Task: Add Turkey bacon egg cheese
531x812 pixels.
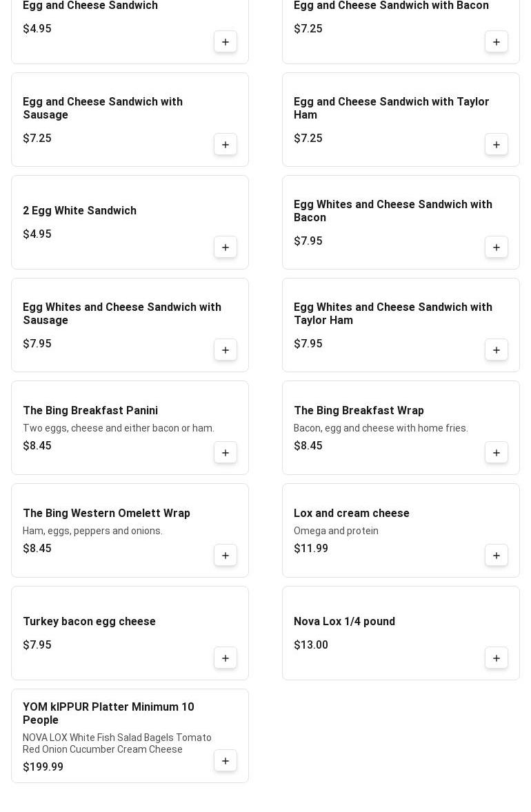Action: [x=226, y=658]
